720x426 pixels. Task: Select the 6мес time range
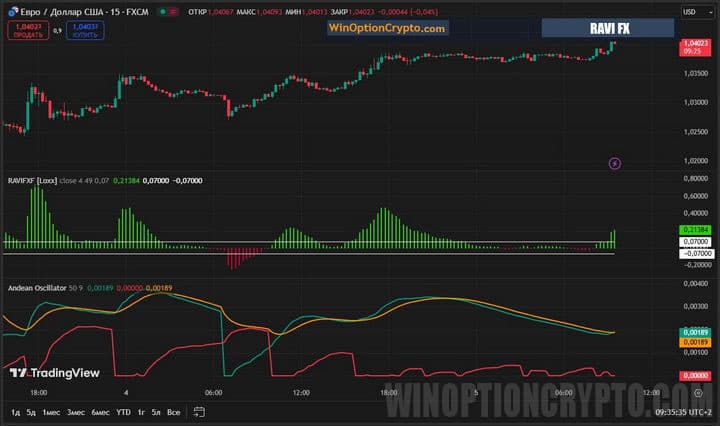[100, 411]
